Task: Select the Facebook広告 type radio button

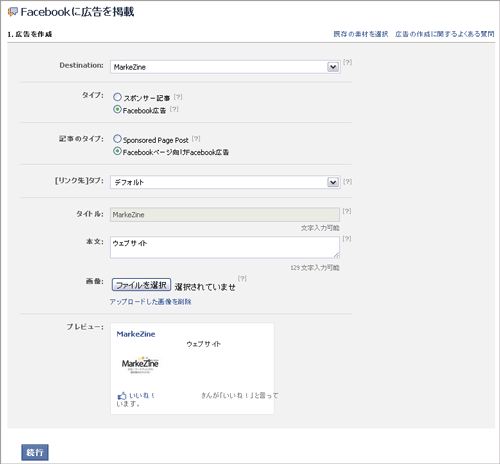Action: 117,109
